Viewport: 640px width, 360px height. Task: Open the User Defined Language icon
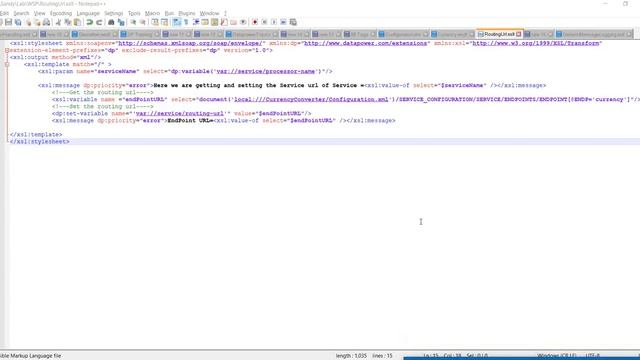(205, 22)
